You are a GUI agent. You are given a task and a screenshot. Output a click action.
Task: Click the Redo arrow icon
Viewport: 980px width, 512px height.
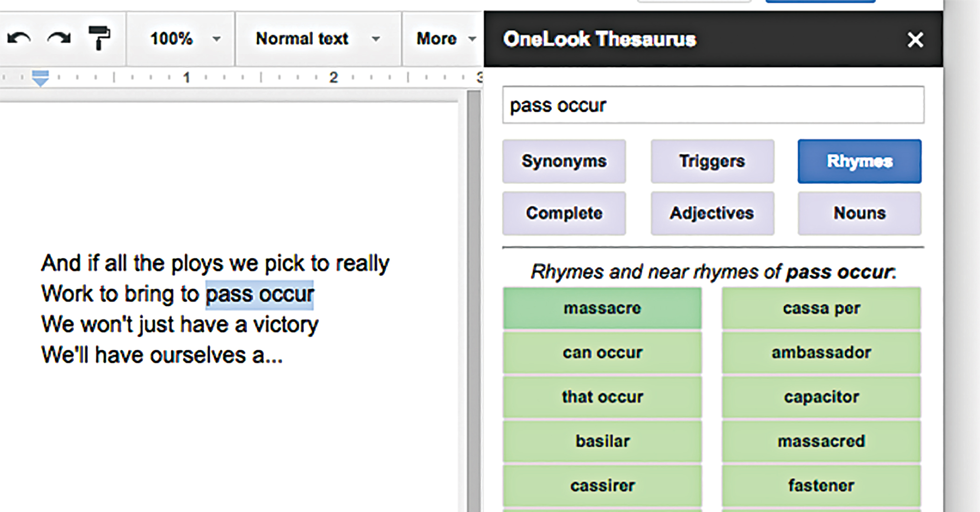tap(59, 39)
